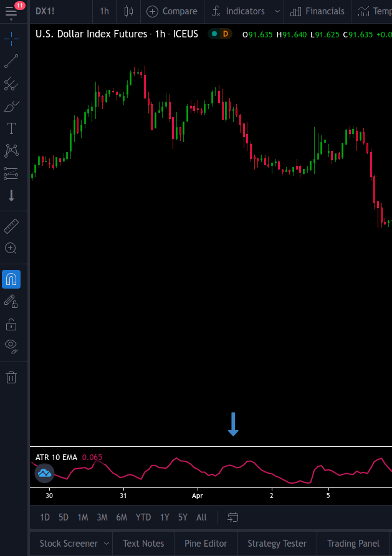Select the crosshair cursor tool
Image resolution: width=392 pixels, height=556 pixels.
(x=11, y=39)
